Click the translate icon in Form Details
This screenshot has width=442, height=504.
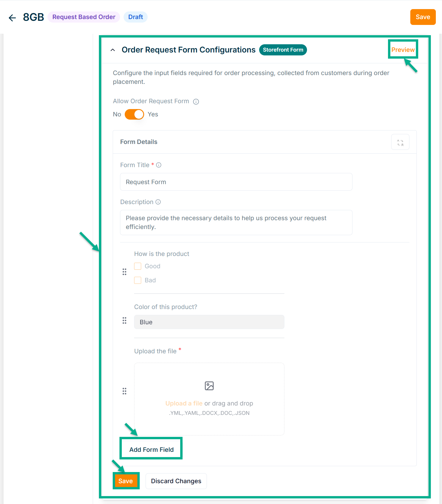click(x=400, y=142)
